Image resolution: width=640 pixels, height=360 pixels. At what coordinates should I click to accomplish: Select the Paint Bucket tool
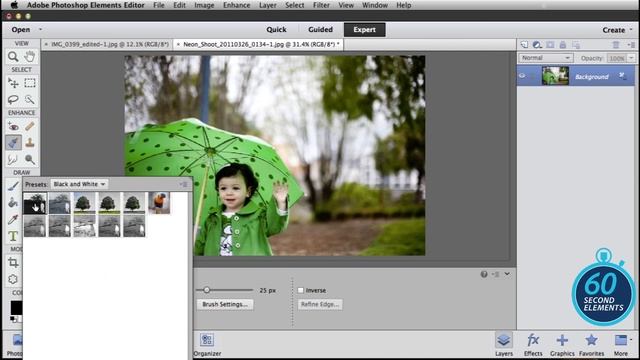pos(13,202)
